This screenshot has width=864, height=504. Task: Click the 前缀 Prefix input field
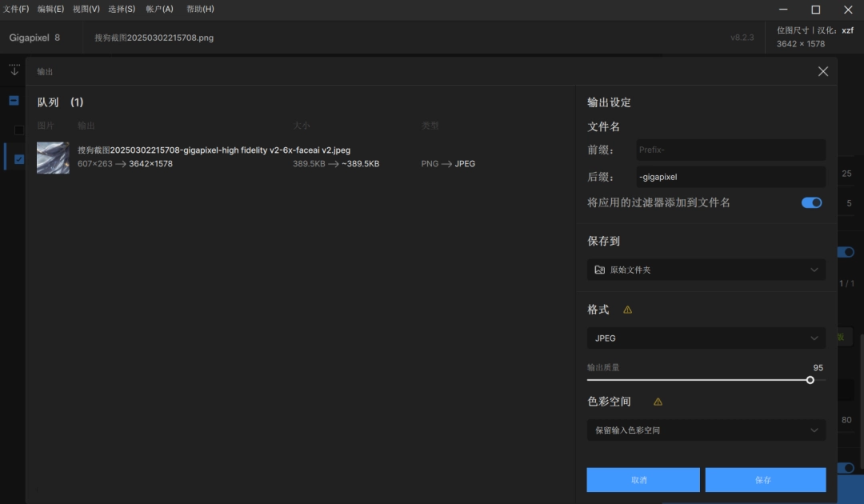[730, 150]
